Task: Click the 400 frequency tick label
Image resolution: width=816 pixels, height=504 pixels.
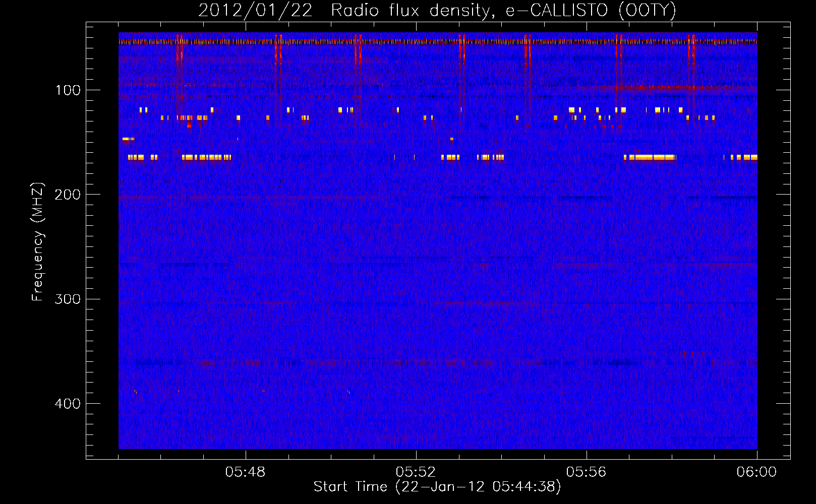Action: (x=67, y=404)
